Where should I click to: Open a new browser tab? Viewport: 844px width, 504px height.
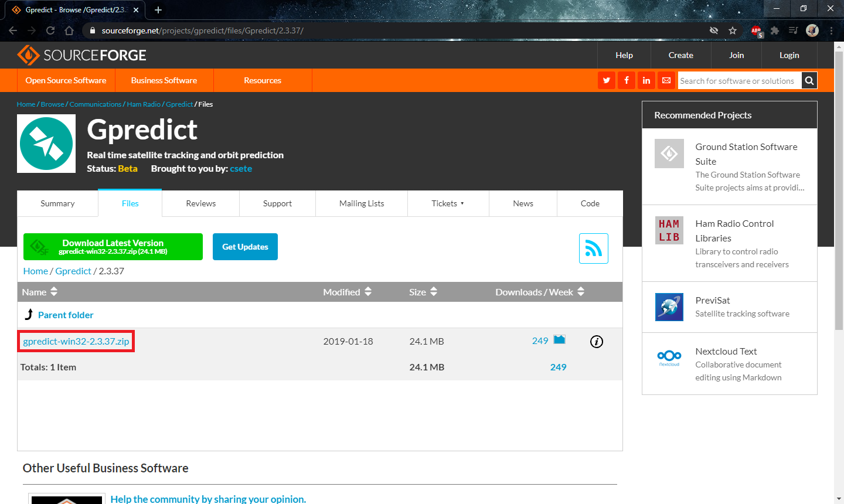coord(158,10)
